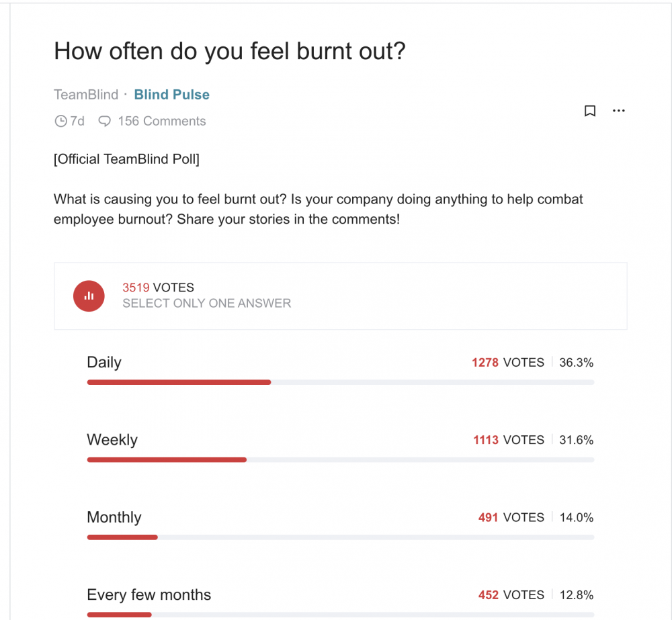
Task: Click the 491 votes count for Monthly
Action: (511, 518)
